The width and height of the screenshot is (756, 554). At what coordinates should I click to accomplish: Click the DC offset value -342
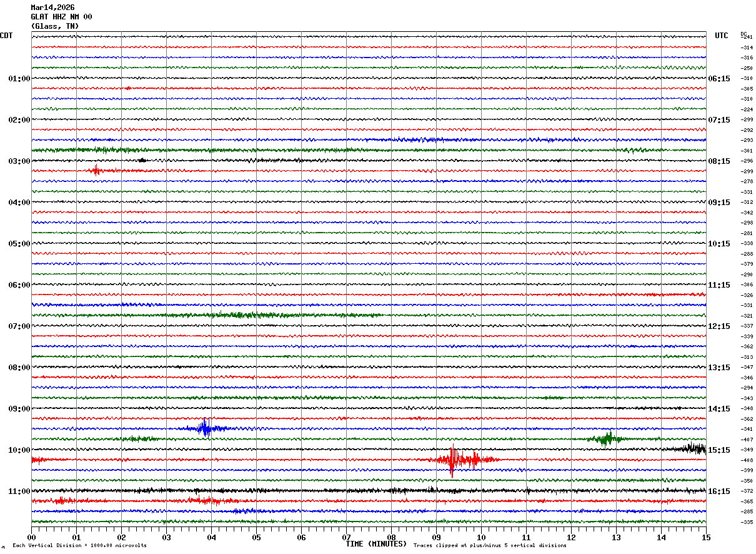pos(747,213)
